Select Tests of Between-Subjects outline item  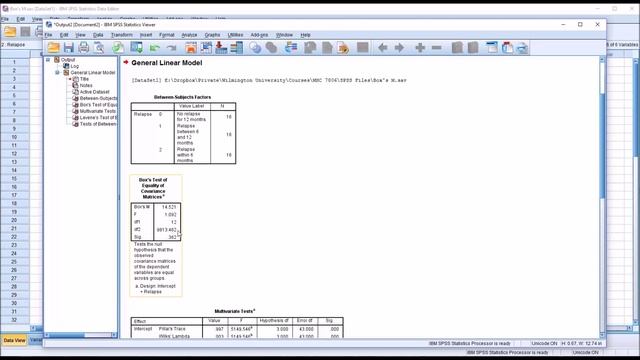pos(98,124)
